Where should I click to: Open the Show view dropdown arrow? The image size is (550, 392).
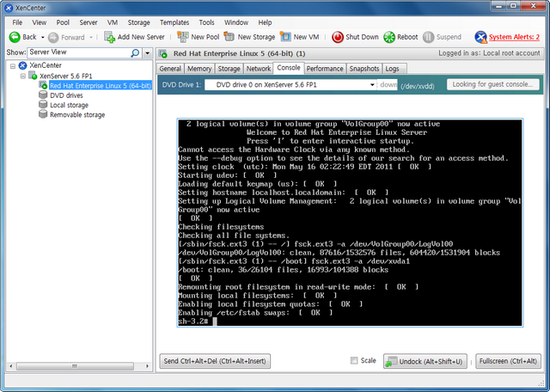click(147, 53)
